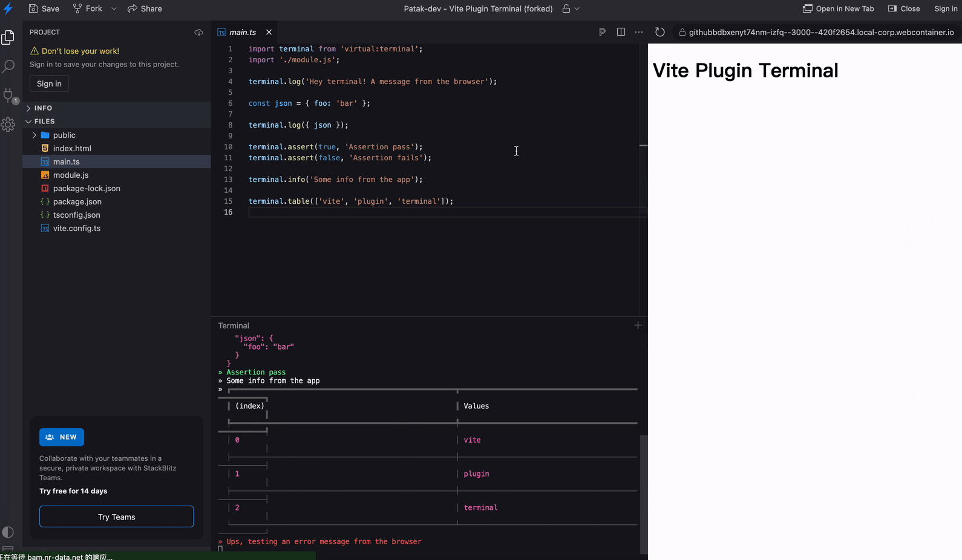Open the Ports plug icon panel
Screen dimensions: 962x560
pos(8,96)
